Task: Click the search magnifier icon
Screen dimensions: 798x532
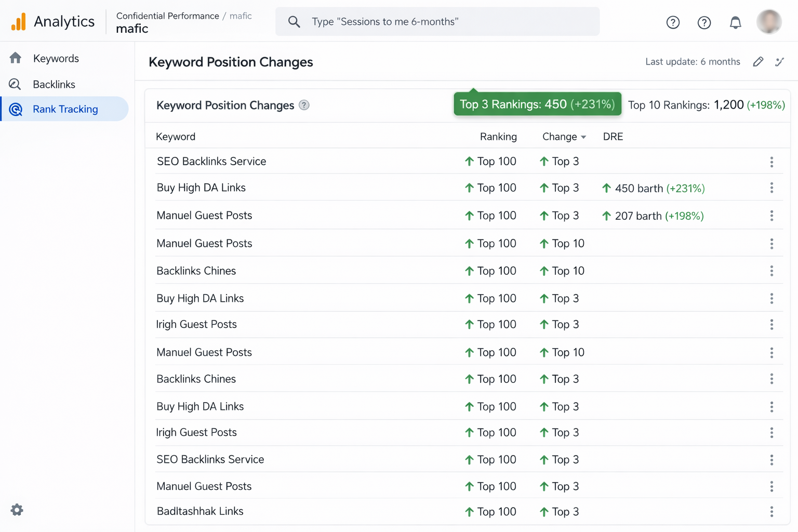Action: (x=294, y=22)
